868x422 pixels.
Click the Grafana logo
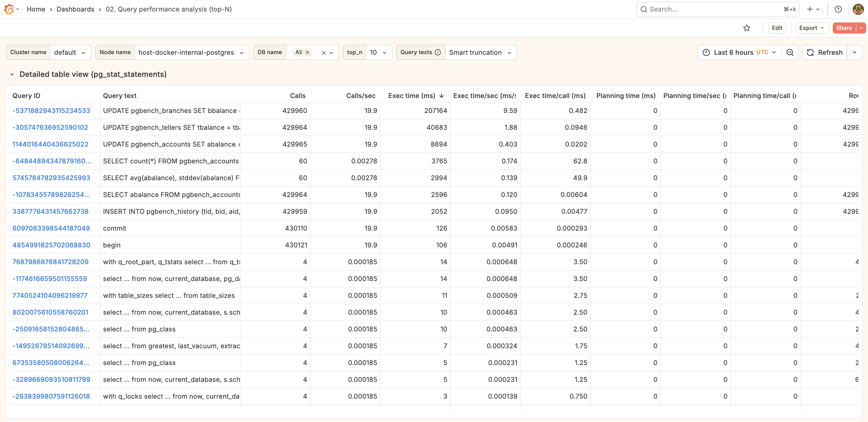pyautogui.click(x=9, y=9)
